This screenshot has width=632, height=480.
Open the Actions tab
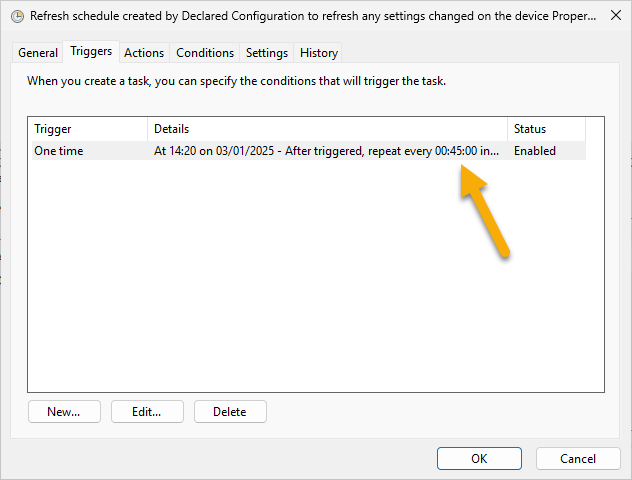pos(144,53)
